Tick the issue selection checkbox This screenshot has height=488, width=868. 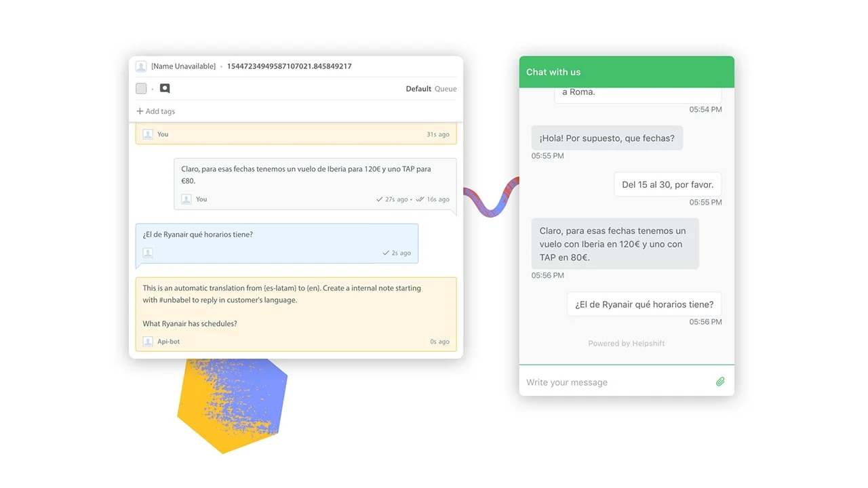tap(141, 88)
